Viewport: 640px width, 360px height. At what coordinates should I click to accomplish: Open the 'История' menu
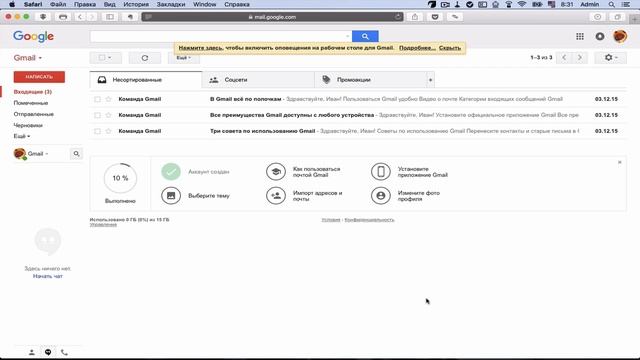click(136, 4)
